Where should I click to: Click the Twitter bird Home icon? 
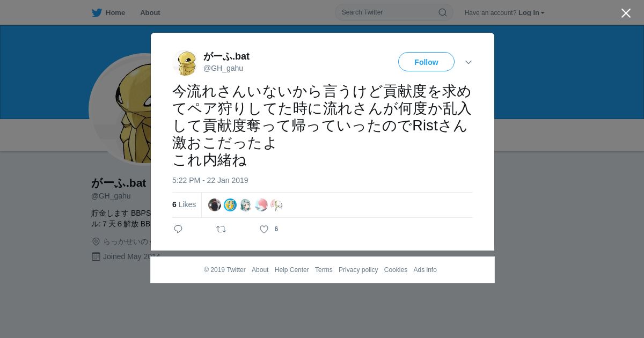[97, 13]
